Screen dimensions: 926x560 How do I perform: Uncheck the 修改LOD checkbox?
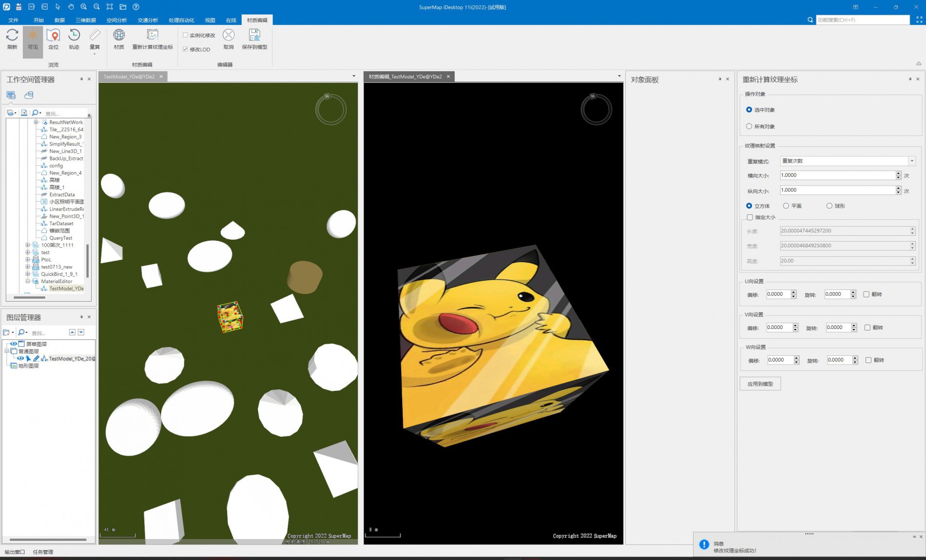pyautogui.click(x=185, y=49)
